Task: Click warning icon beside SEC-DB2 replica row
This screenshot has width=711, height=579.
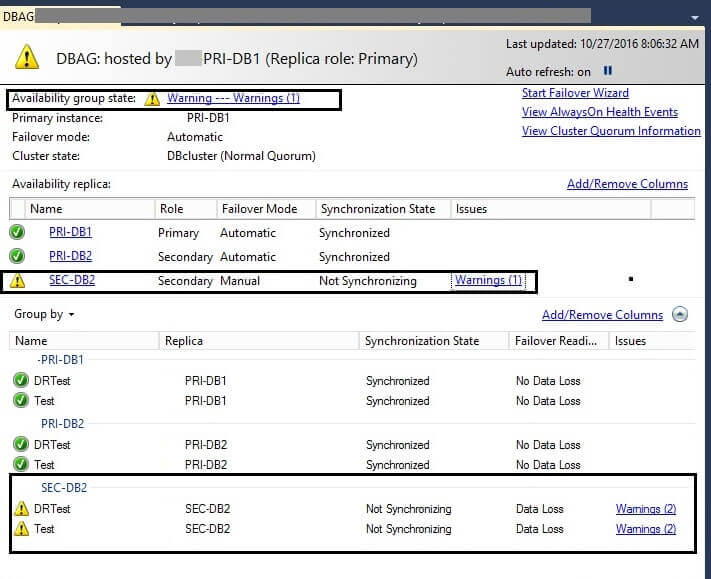Action: pyautogui.click(x=17, y=281)
